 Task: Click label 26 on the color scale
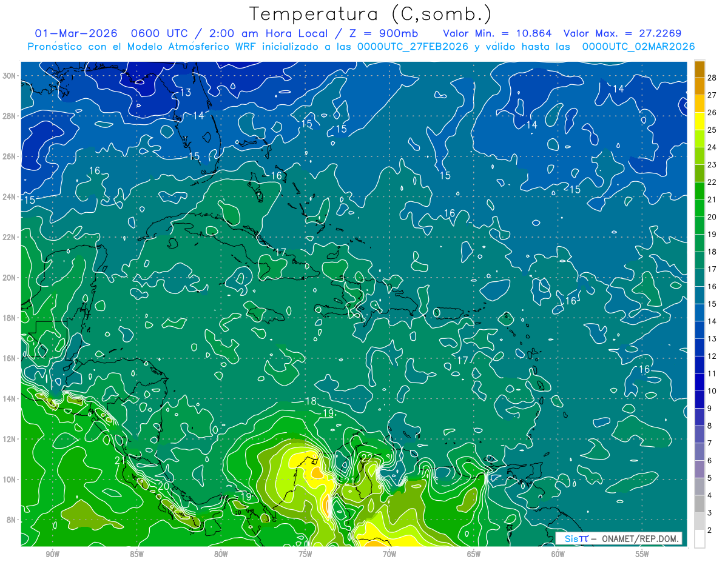tap(712, 113)
